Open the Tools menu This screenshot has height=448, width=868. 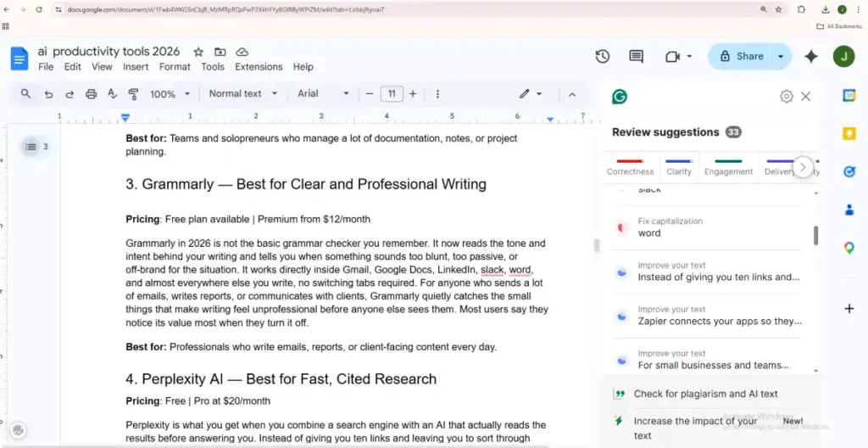213,66
